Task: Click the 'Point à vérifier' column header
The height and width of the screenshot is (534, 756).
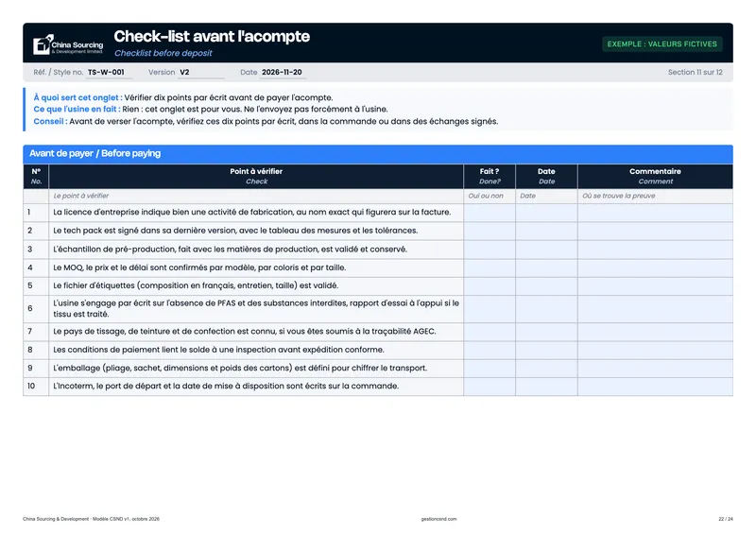Action: pyautogui.click(x=256, y=176)
